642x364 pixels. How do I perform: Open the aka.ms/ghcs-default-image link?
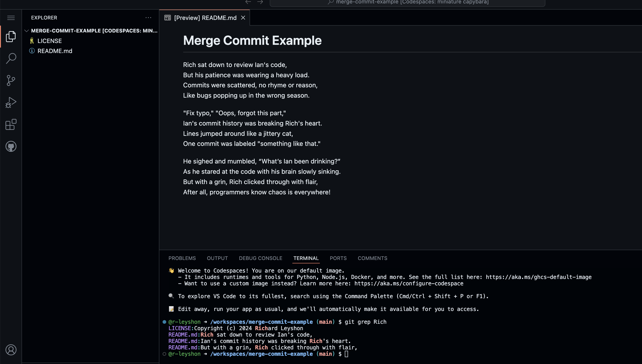coord(538,277)
